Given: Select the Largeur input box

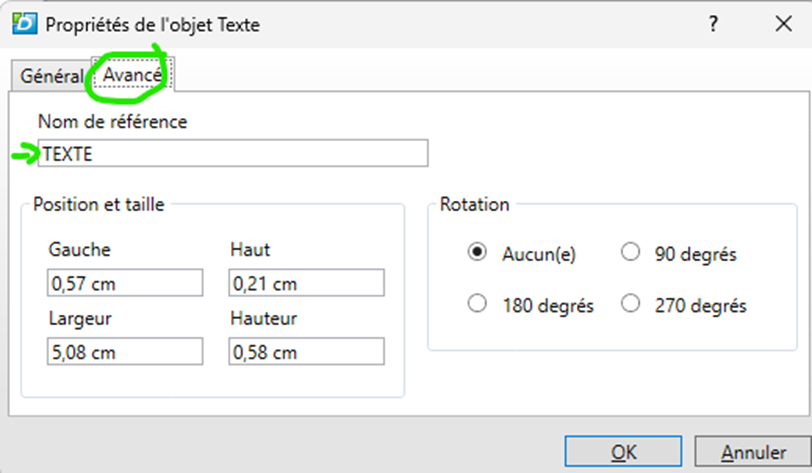Looking at the screenshot, I should (x=125, y=352).
